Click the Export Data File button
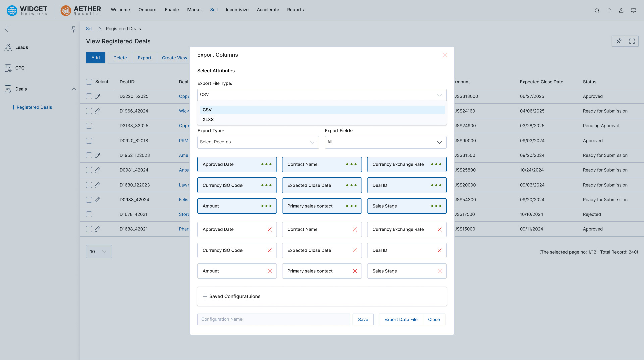 tap(400, 320)
